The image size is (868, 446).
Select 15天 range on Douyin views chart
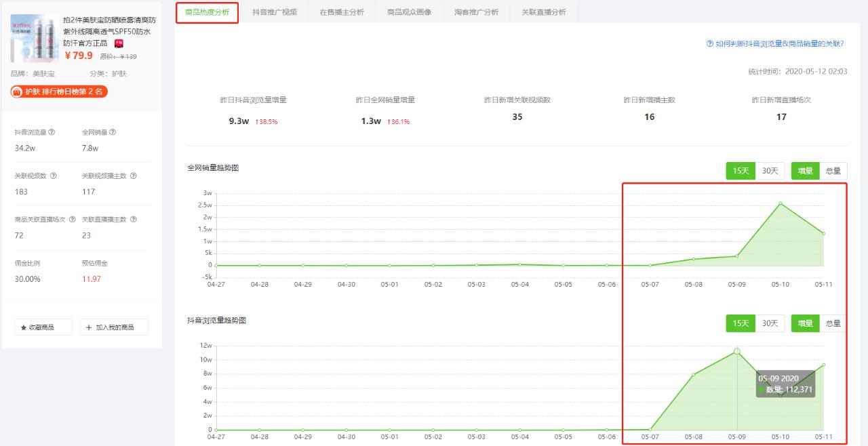coord(740,323)
